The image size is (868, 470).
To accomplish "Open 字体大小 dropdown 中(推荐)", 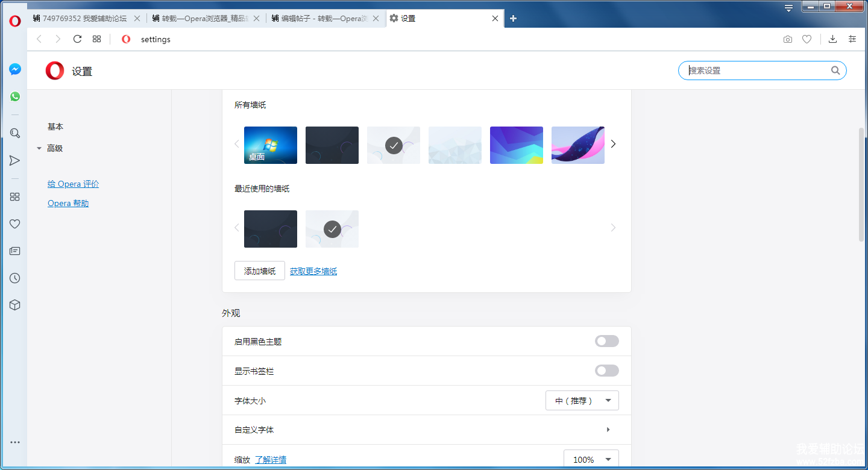I will pyautogui.click(x=582, y=401).
